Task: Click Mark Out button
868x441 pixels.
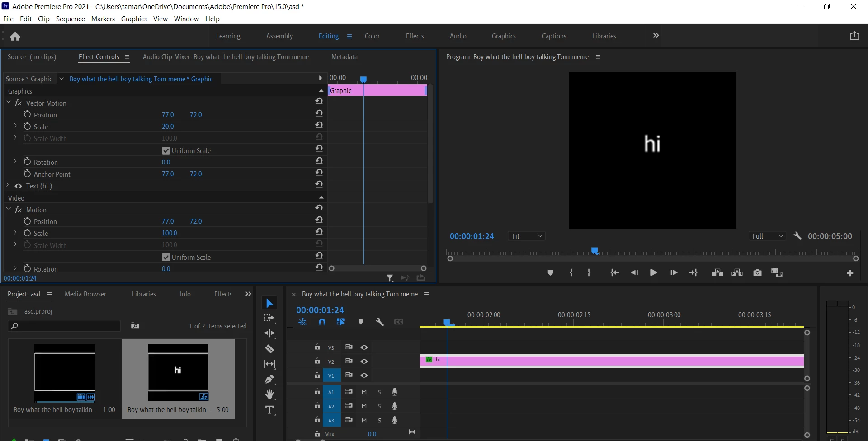Action: point(589,272)
